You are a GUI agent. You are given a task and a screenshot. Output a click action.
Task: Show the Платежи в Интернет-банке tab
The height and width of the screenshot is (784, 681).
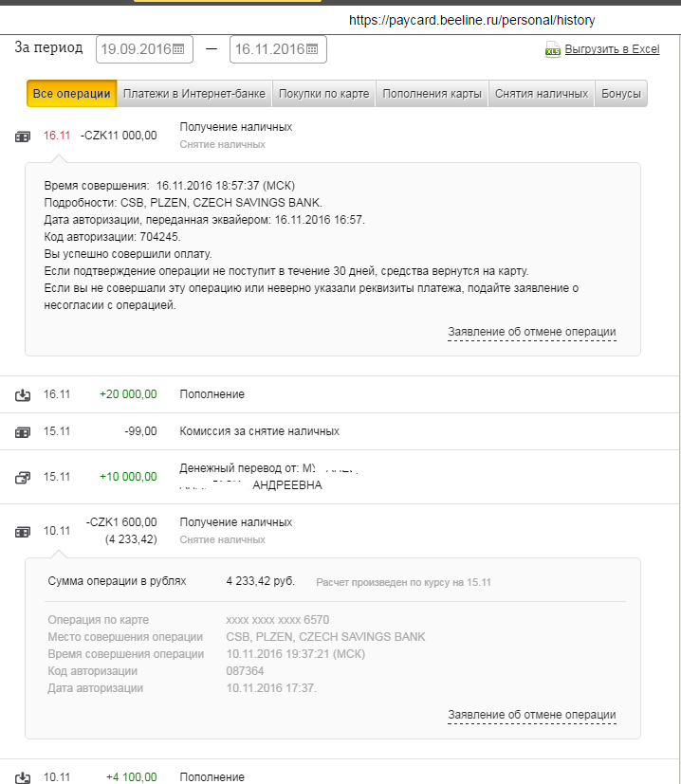tap(194, 94)
